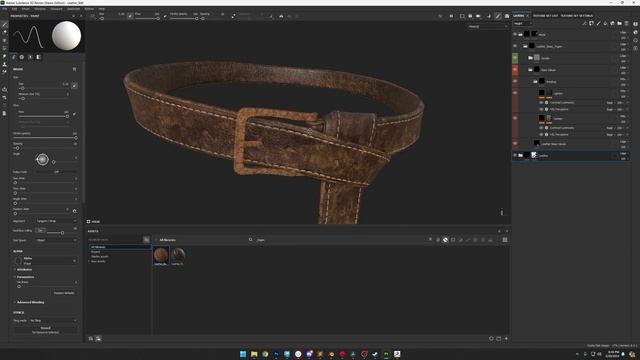Screen dimensions: 640x360
Task: Enable the Materials filter in Assets toolbar
Action: (445, 240)
